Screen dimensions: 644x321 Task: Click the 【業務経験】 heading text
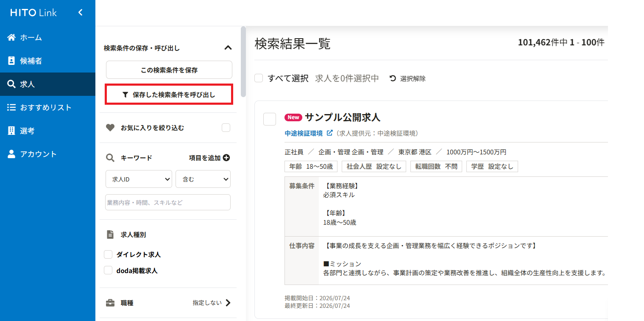coord(341,186)
